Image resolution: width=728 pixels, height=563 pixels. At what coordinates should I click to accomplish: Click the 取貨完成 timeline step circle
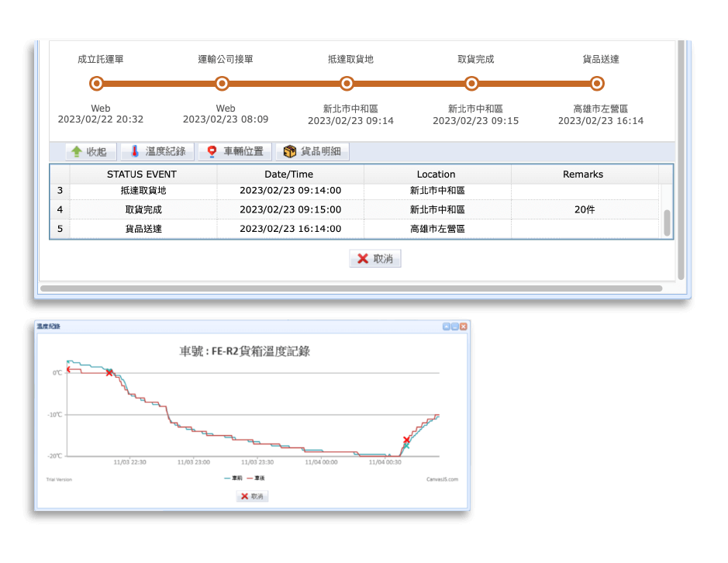click(x=471, y=84)
